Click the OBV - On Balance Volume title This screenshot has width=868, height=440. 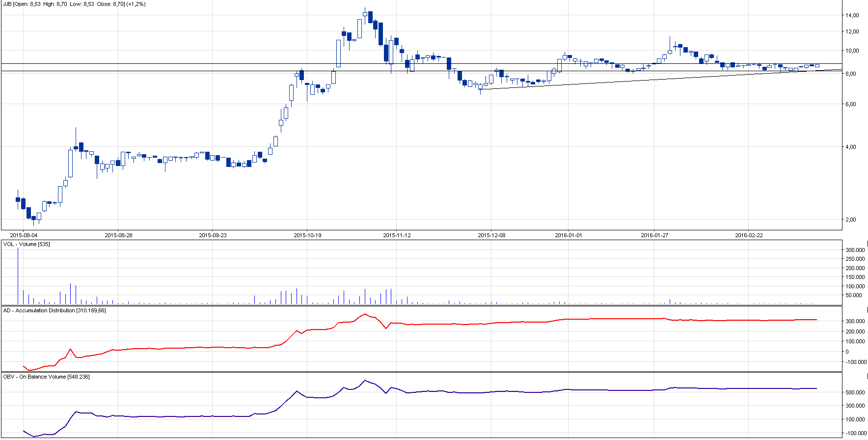[46, 377]
